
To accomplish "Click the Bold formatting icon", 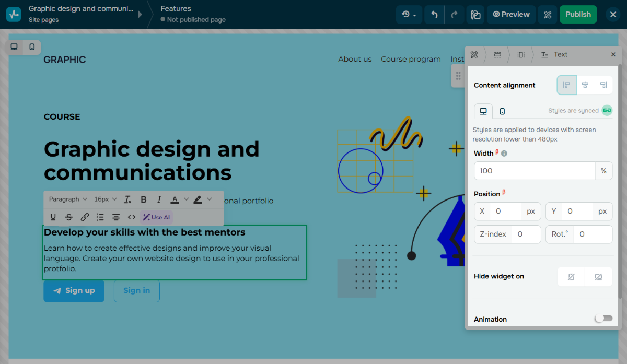I will point(144,199).
